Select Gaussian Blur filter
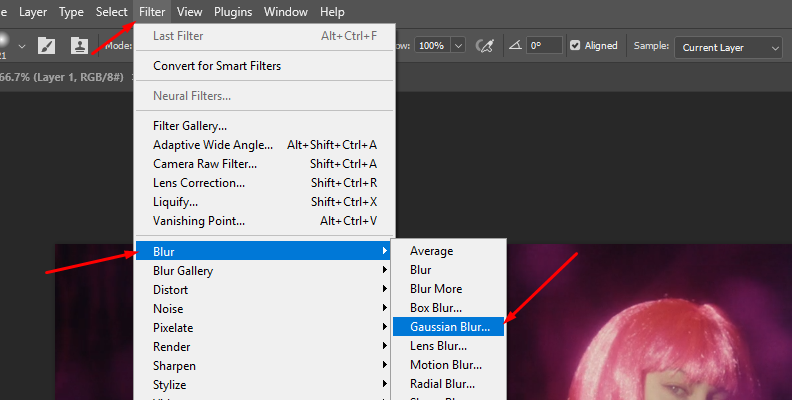This screenshot has height=400, width=792. (449, 327)
